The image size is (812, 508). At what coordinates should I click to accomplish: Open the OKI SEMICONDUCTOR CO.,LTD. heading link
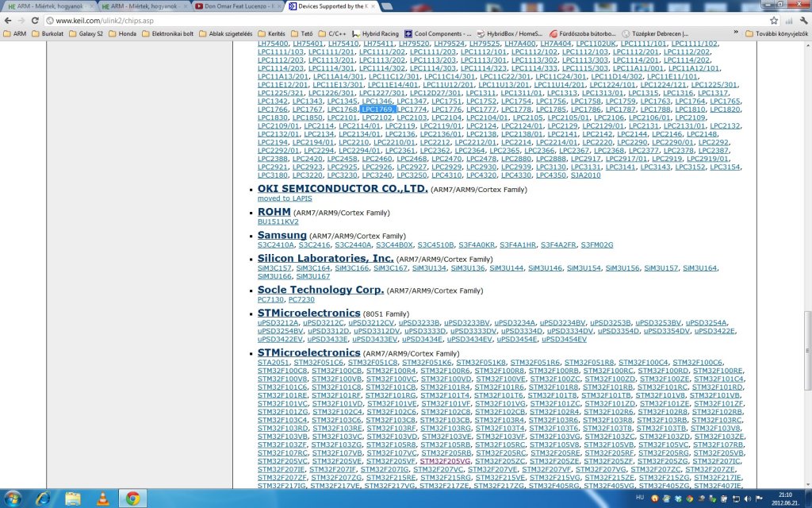click(x=343, y=189)
